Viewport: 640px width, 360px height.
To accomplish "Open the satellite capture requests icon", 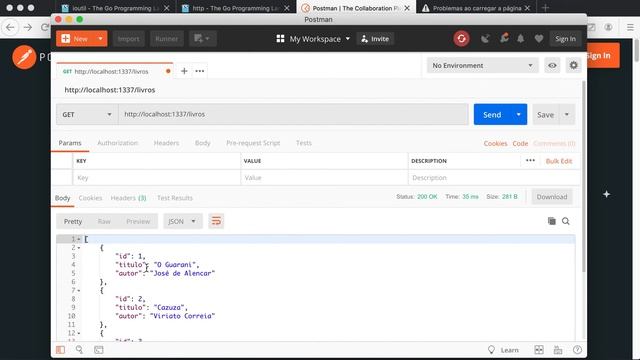I will click(485, 39).
